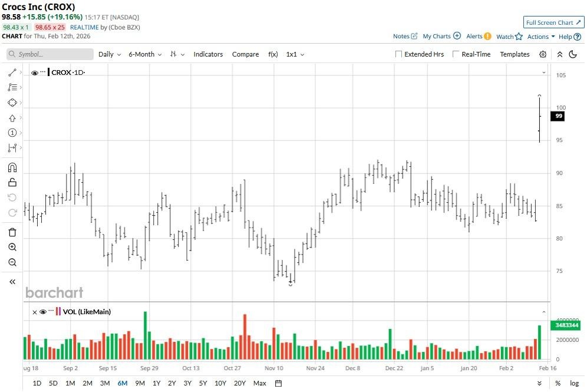Redo the chart action
Viewport: 587px width, 392px height.
pyautogui.click(x=12, y=213)
